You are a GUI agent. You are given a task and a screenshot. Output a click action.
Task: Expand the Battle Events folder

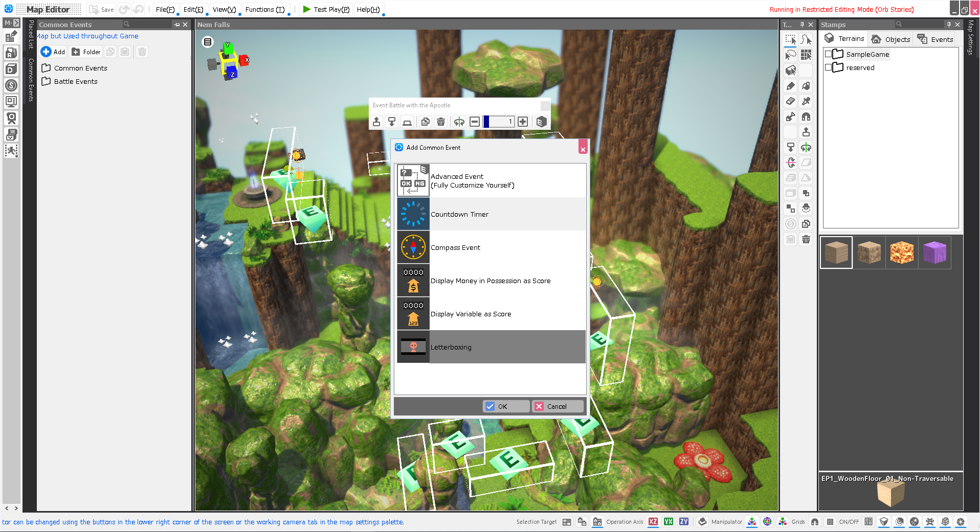[x=46, y=81]
